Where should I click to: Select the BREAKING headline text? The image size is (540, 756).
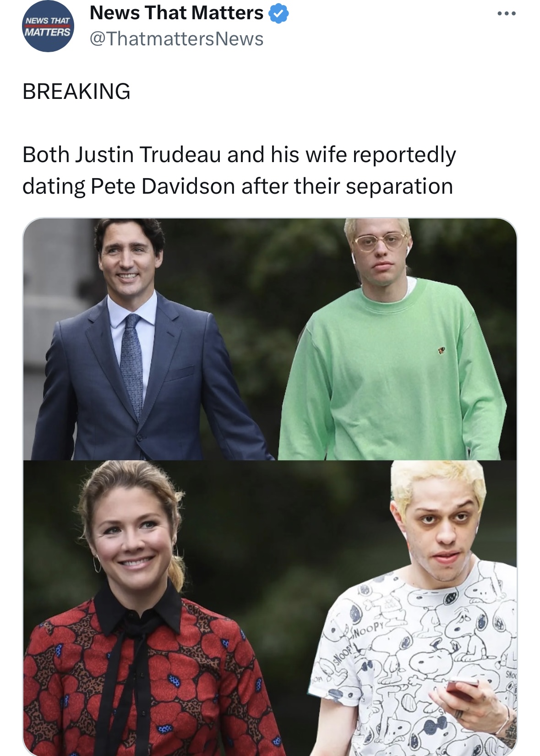click(x=76, y=92)
